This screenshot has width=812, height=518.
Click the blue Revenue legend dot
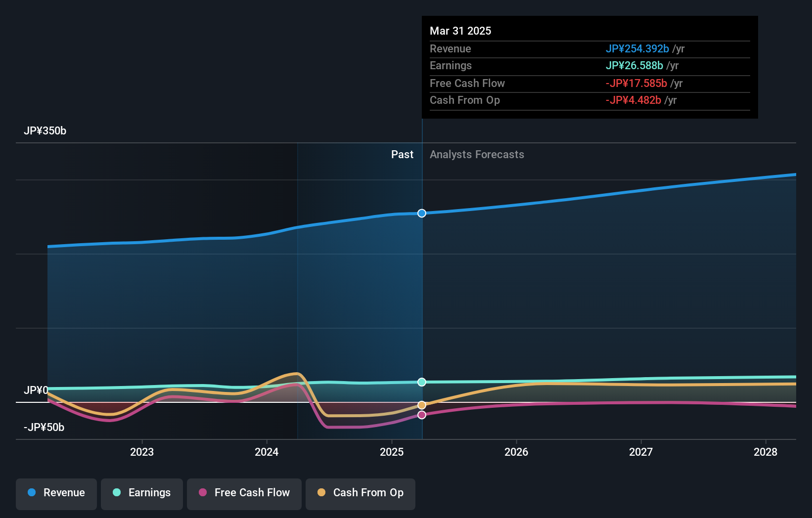click(x=32, y=492)
